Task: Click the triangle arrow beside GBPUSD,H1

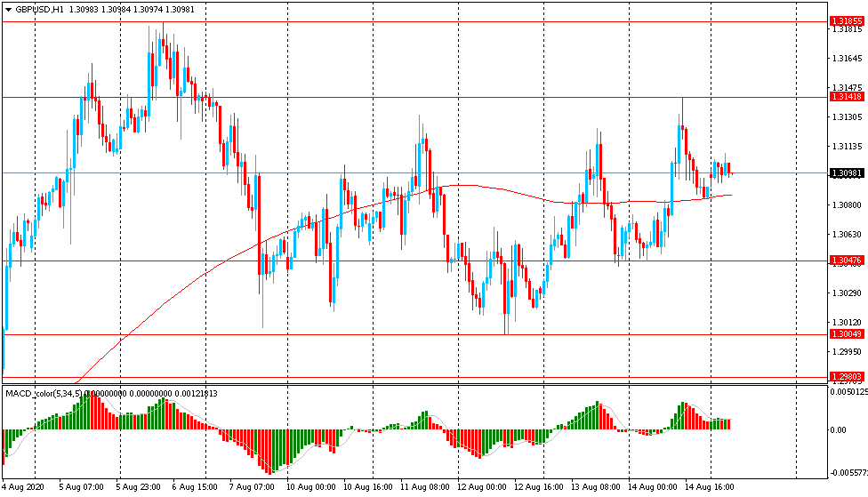Action: point(8,9)
